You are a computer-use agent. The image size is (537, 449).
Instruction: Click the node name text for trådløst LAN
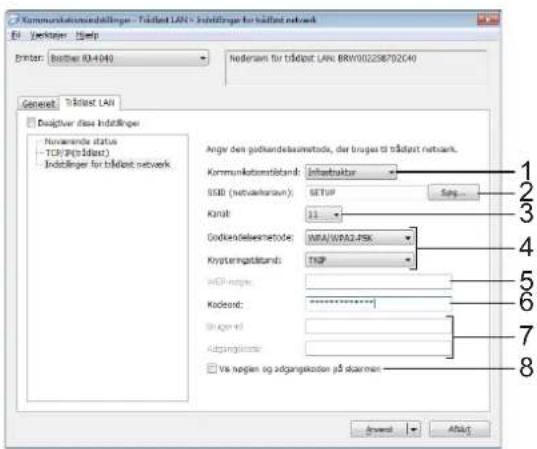click(x=323, y=59)
